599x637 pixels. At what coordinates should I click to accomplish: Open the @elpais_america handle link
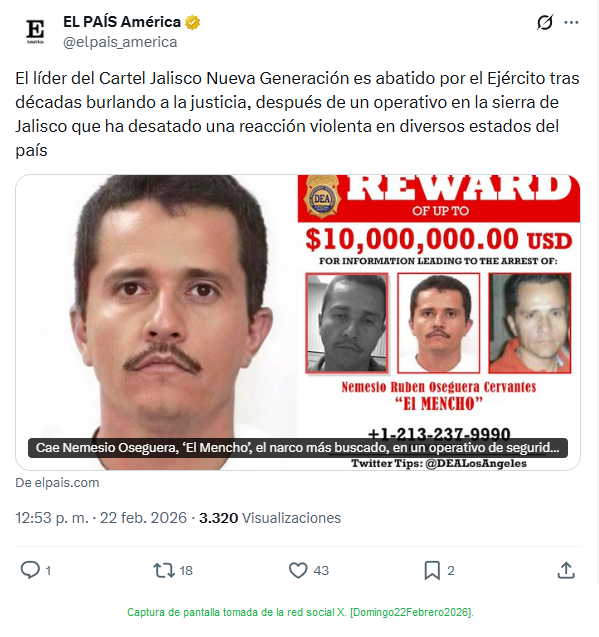click(120, 42)
